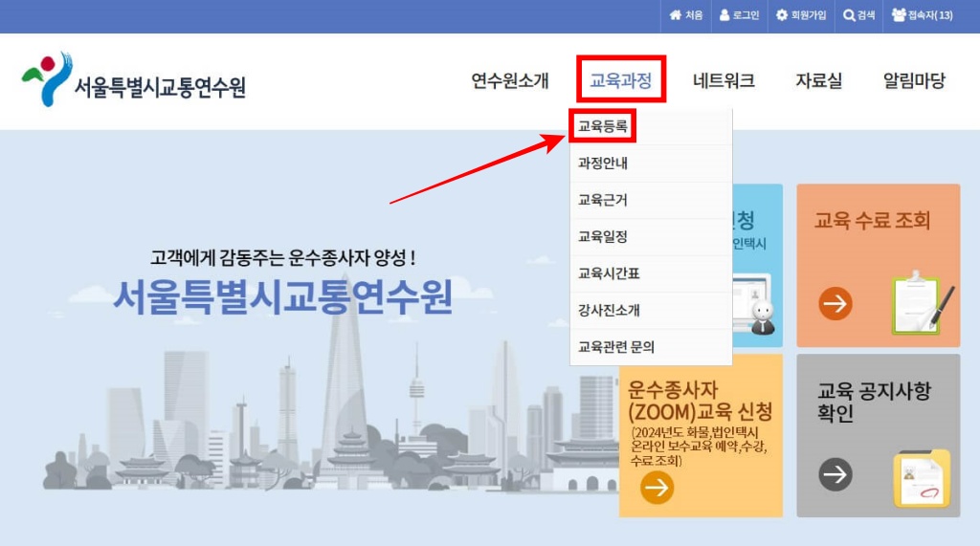Click the home icon labeled 처음
The image size is (980, 546).
[x=675, y=15]
